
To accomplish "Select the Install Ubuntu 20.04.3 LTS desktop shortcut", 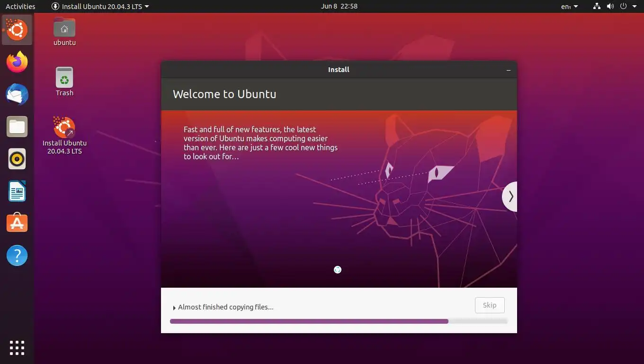I will pos(64,136).
